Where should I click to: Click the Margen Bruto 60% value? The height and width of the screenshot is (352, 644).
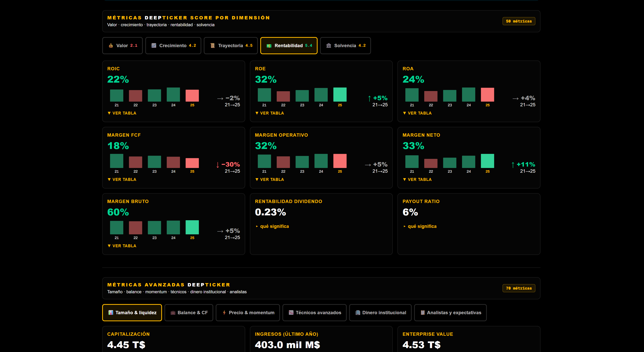(x=118, y=212)
